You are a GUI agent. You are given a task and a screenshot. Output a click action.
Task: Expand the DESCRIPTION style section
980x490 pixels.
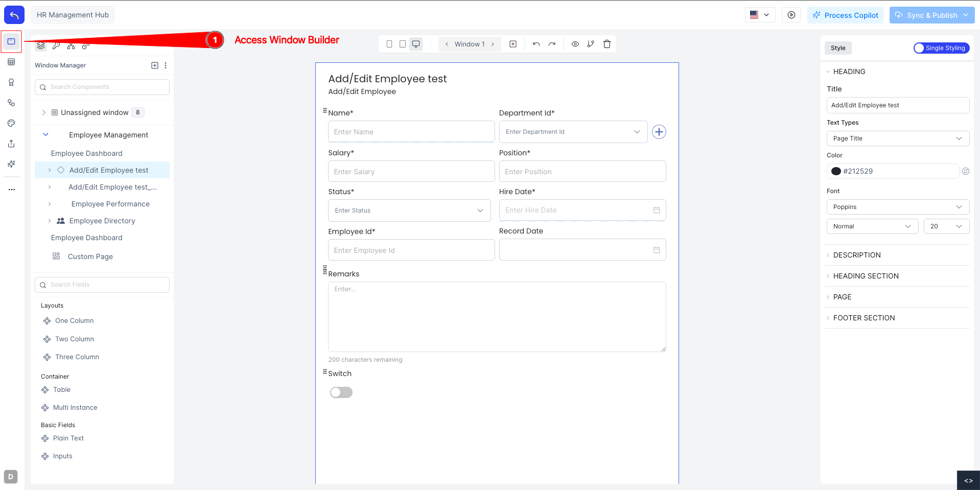[x=857, y=255]
